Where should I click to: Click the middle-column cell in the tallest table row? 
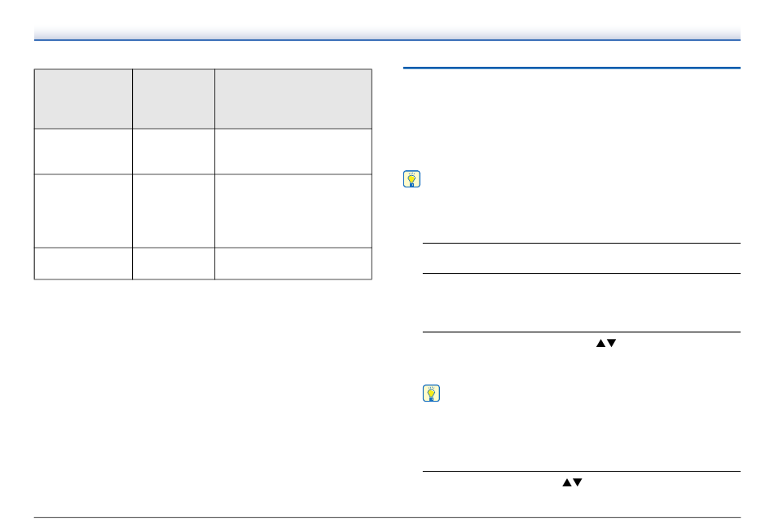174,211
